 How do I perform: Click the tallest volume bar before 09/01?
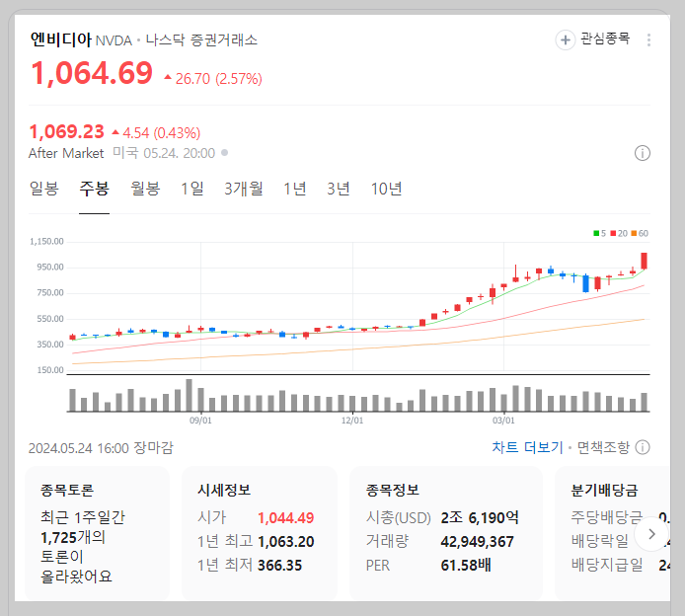coord(190,395)
